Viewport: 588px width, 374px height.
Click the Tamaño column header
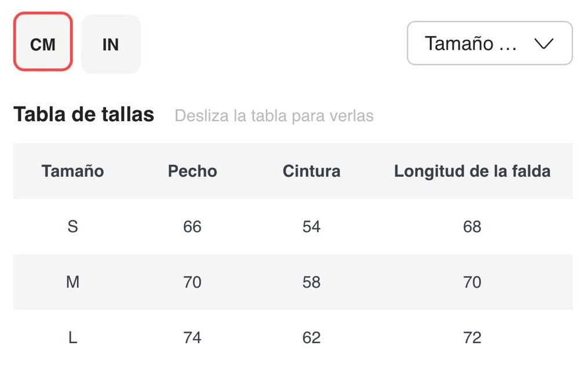click(x=72, y=171)
